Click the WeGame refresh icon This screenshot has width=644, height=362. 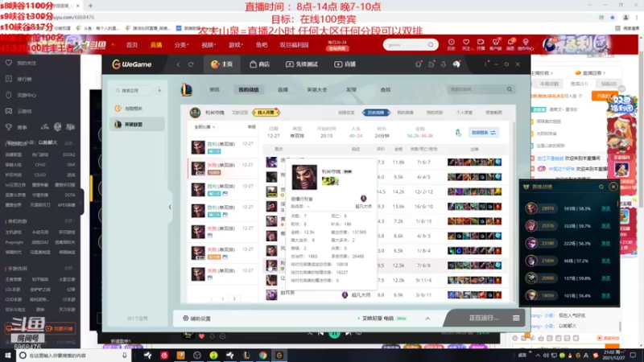point(191,64)
